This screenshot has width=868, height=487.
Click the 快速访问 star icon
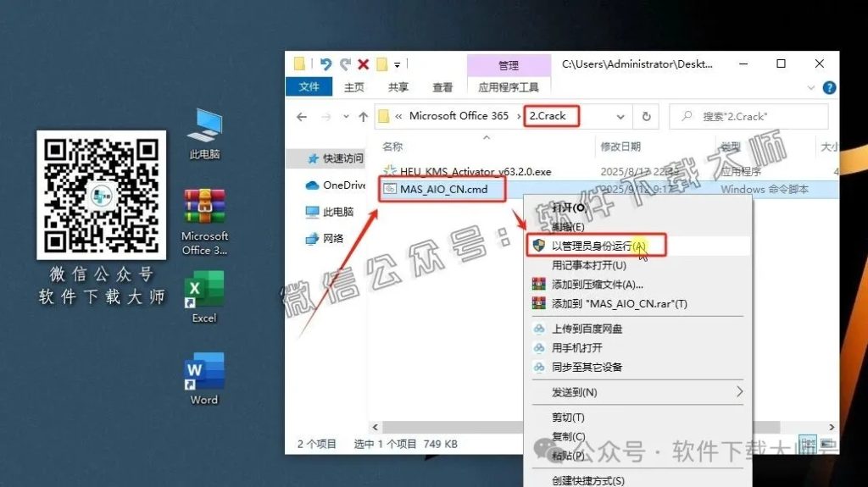click(x=314, y=159)
